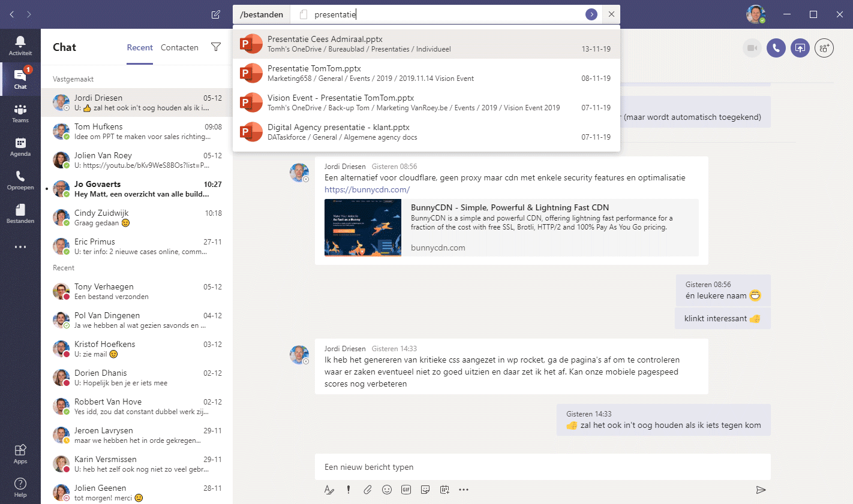Show more apps ellipsis in sidebar
This screenshot has width=853, height=504.
pyautogui.click(x=20, y=247)
